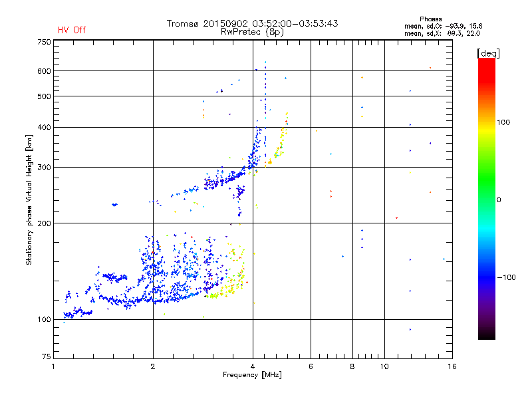Click the y-axis tick label '75'
532x399 pixels.
[47, 356]
